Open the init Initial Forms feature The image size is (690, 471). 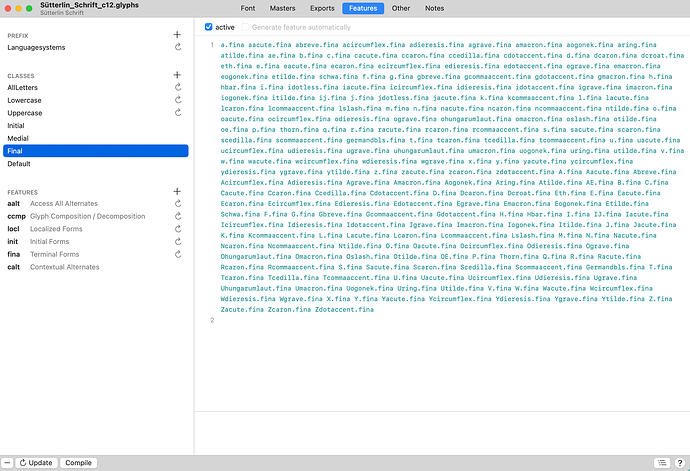point(38,242)
